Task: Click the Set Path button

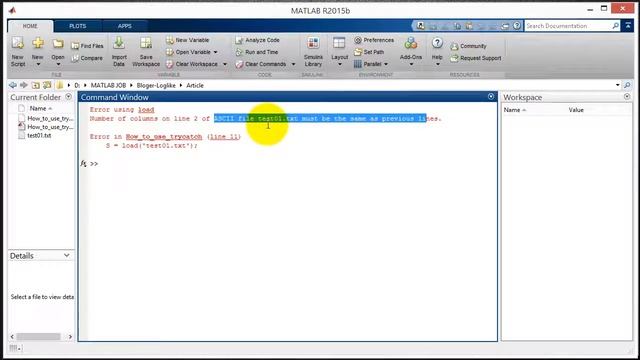Action: coord(369,52)
